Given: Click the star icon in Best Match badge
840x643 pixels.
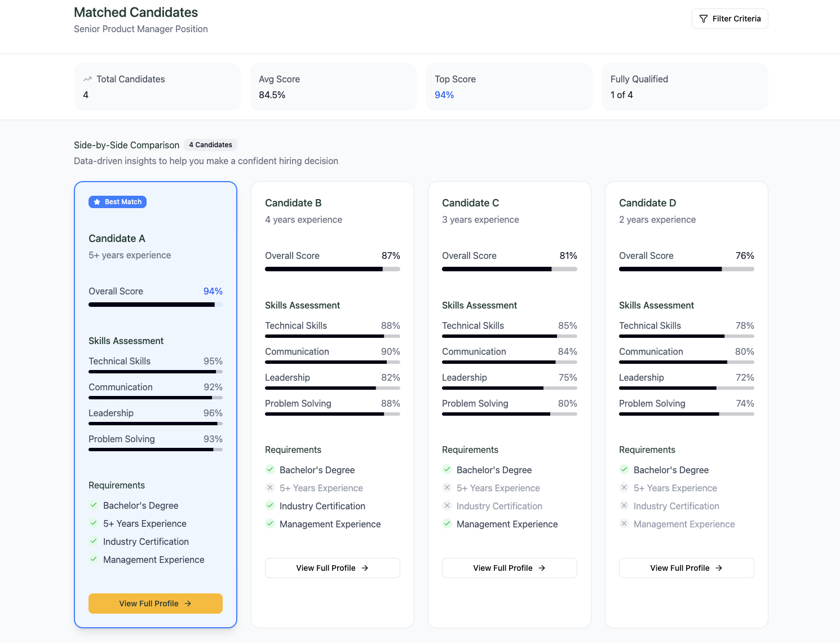Looking at the screenshot, I should pyautogui.click(x=97, y=202).
